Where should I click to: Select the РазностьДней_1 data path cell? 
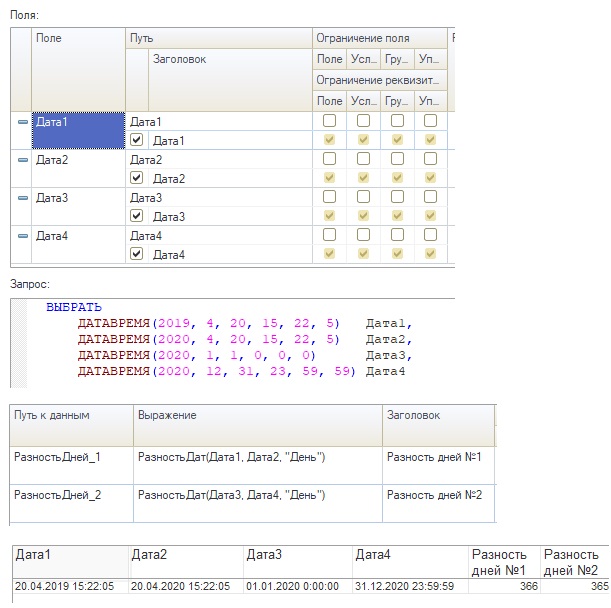point(71,465)
